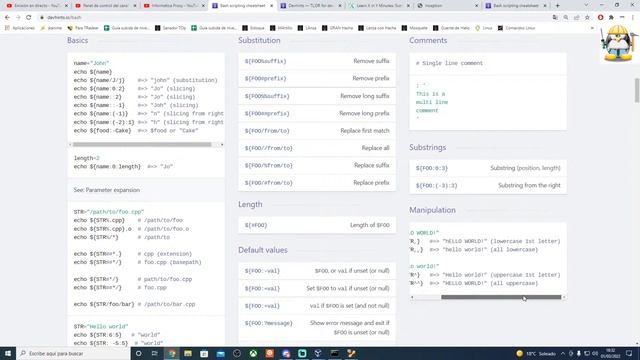Click the Basics code block horizontal scrollbar
The height and width of the screenshot is (360, 640).
(x=142, y=144)
